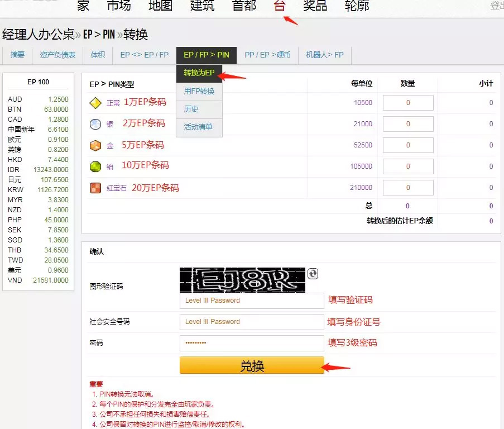The height and width of the screenshot is (429, 504).
Task: Open the EP / FP > PIN dropdown tab
Action: coord(206,55)
